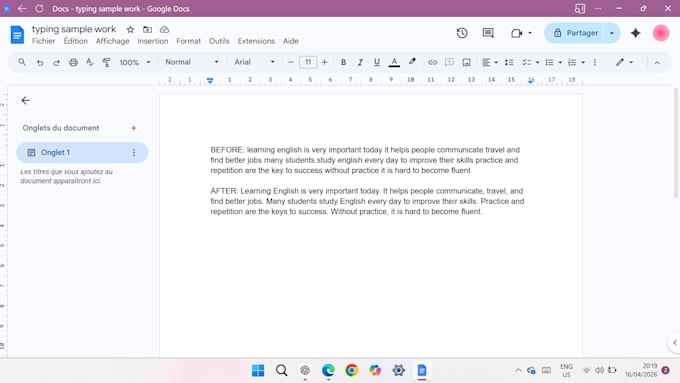680x383 pixels.
Task: Star the document
Action: point(130,29)
